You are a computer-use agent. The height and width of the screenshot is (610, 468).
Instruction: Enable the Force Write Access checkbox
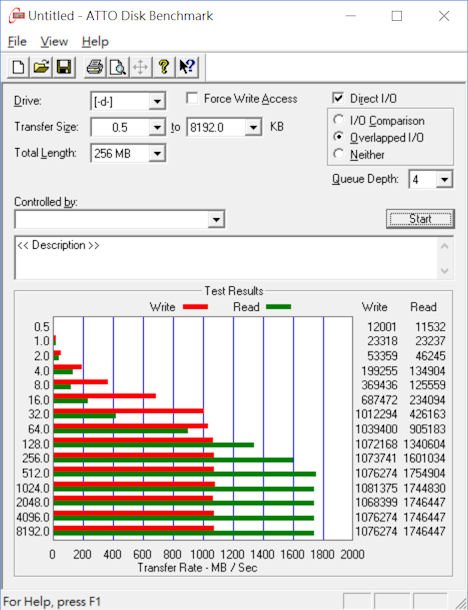[192, 98]
